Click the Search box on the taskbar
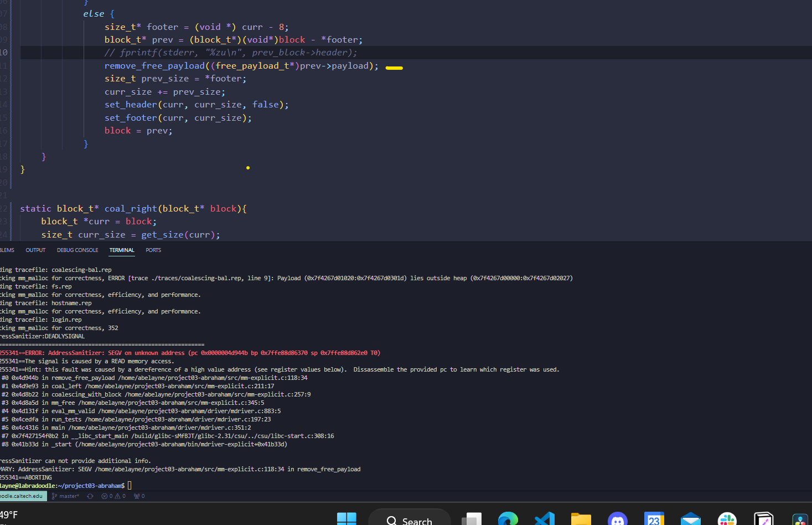This screenshot has height=525, width=812. [410, 519]
